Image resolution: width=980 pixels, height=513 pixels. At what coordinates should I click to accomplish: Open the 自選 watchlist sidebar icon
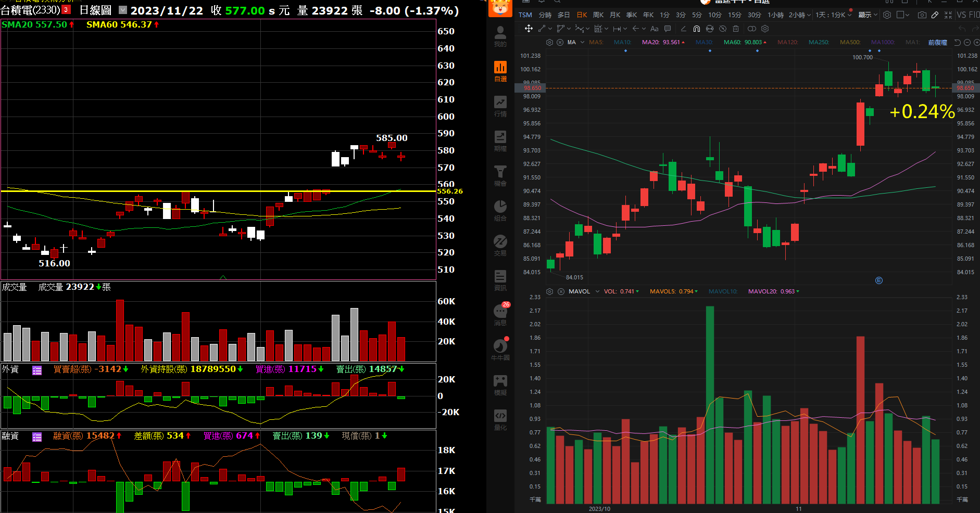(x=500, y=71)
